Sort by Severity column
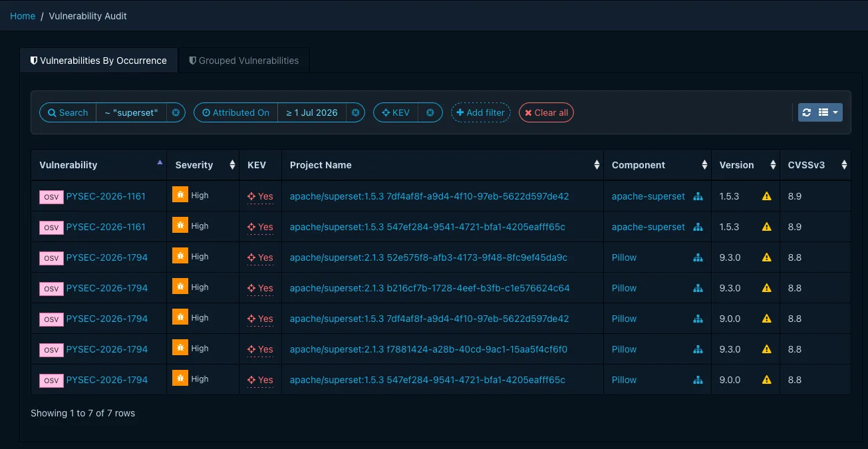The height and width of the screenshot is (449, 868). (203, 165)
